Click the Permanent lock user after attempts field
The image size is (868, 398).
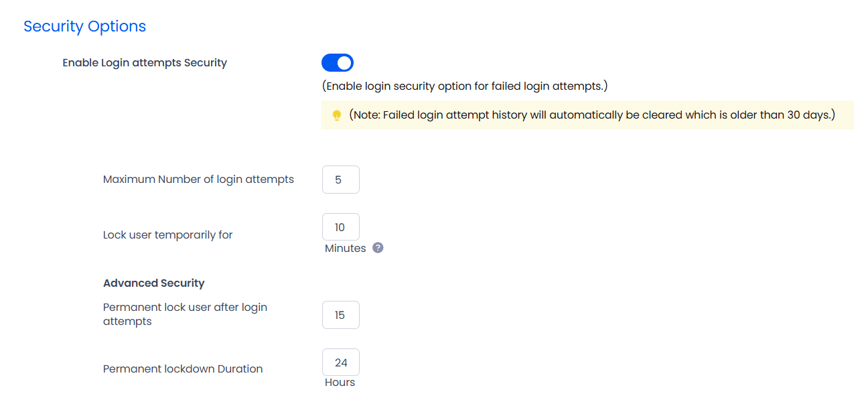[341, 315]
